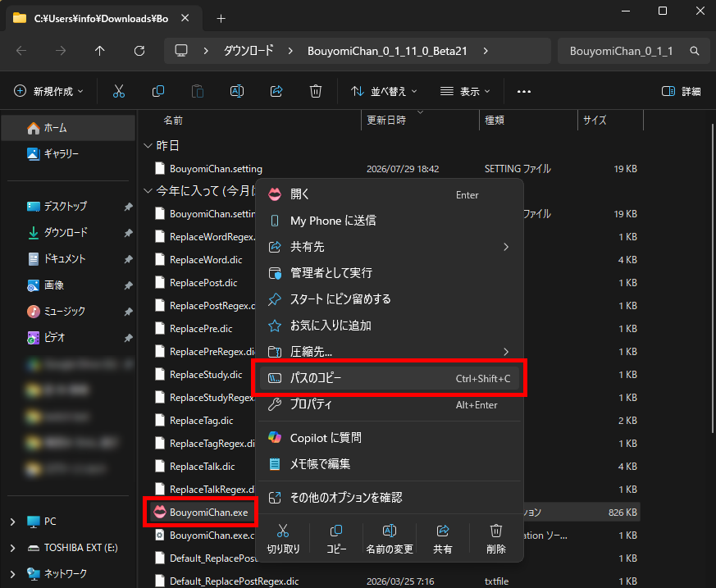Collapse the 今年に入って group
The width and height of the screenshot is (716, 588).
[x=148, y=191]
